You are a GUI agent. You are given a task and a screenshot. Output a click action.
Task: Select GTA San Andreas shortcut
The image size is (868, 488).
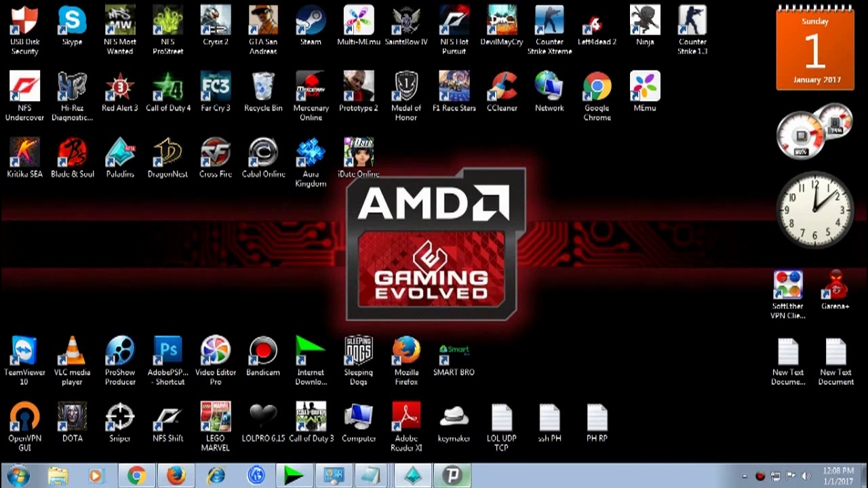(x=263, y=30)
